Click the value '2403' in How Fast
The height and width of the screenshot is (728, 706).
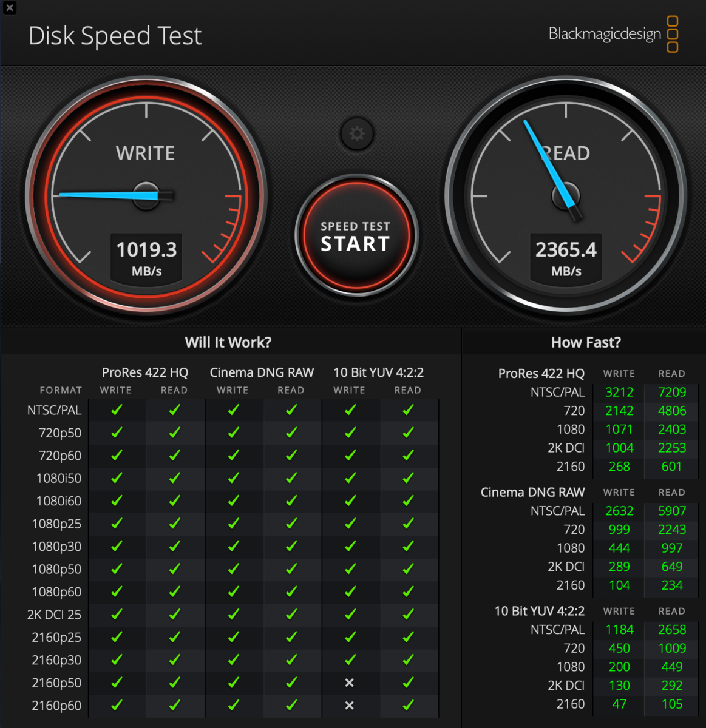(x=672, y=430)
